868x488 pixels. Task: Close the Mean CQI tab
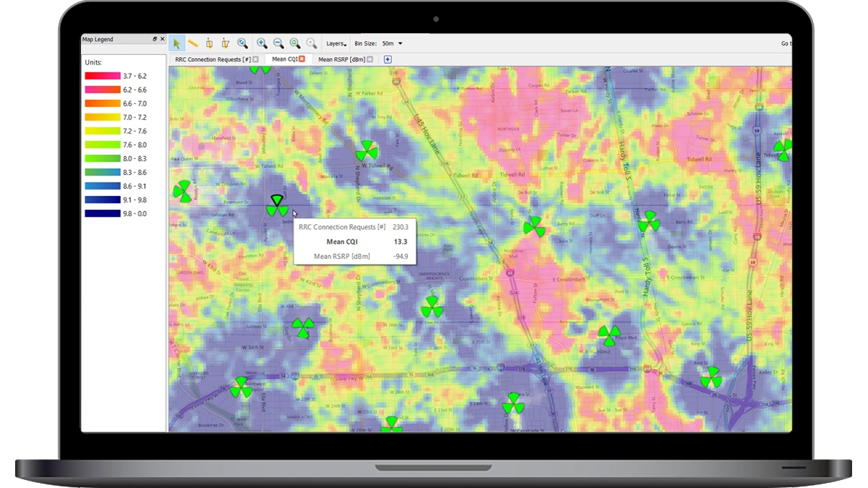point(302,59)
